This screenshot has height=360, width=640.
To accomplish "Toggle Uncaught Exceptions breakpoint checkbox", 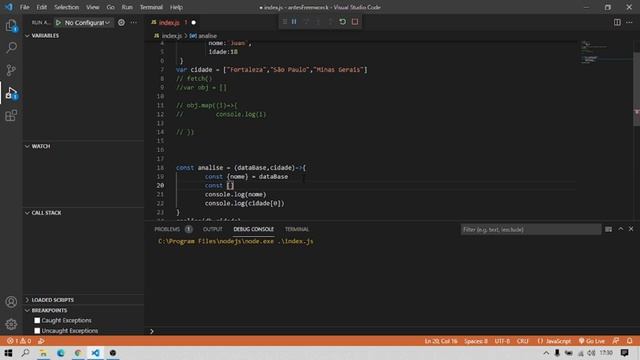I will point(37,331).
